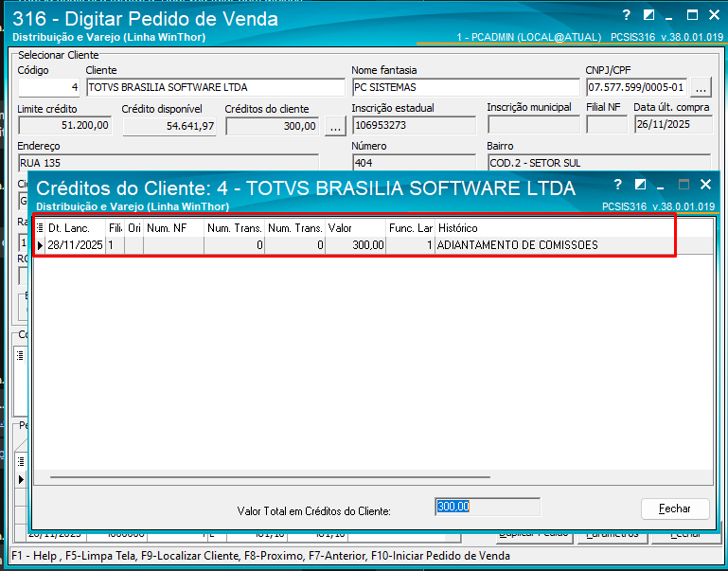Select ADIANTAMENTO DE COMISSOES history cell
Viewport: 728px width, 571px height.
574,245
